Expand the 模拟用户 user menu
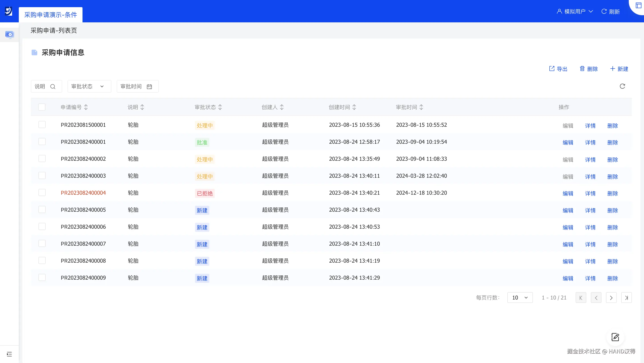The height and width of the screenshot is (363, 644). (x=575, y=11)
